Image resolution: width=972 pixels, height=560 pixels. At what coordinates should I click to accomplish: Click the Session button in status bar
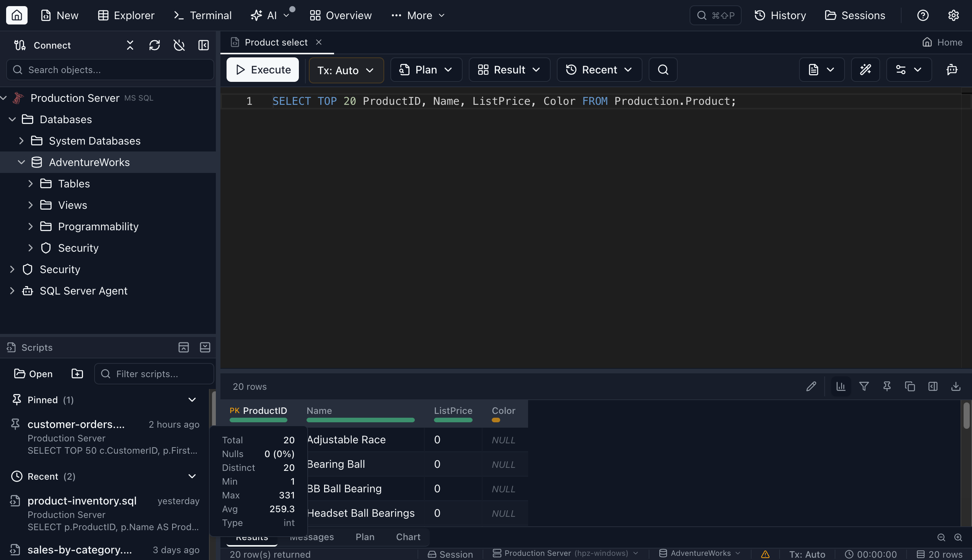point(450,554)
